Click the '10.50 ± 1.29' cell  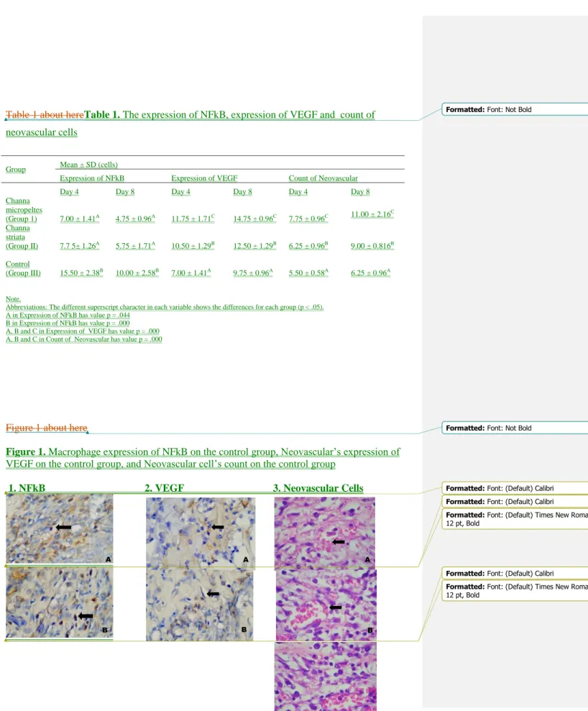(193, 245)
